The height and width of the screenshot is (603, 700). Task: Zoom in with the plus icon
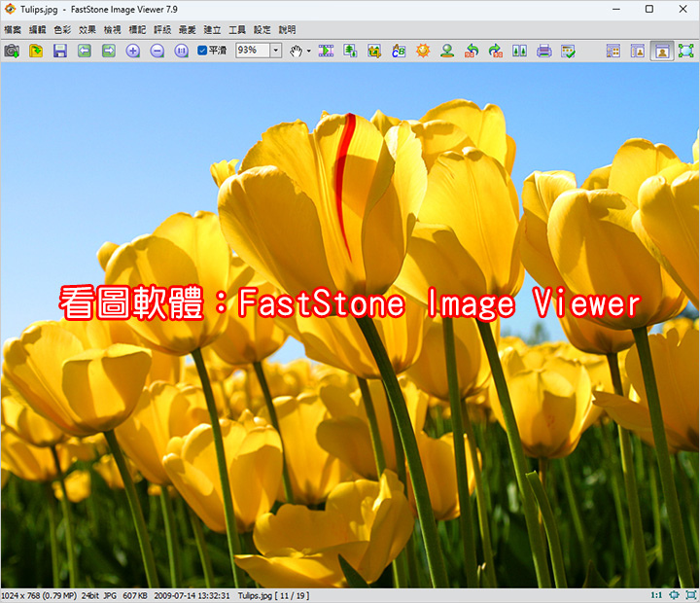point(132,51)
